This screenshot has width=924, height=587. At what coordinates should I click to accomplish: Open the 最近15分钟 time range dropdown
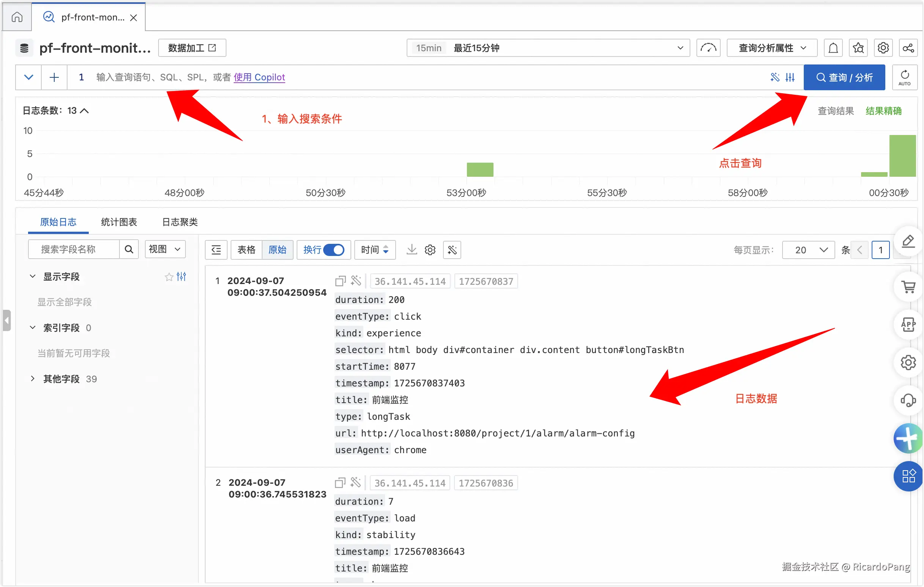(548, 48)
